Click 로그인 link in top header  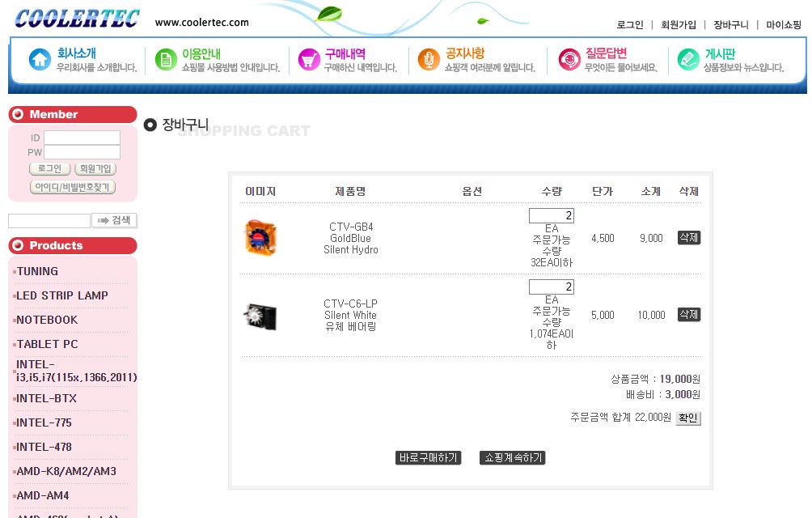click(x=630, y=25)
